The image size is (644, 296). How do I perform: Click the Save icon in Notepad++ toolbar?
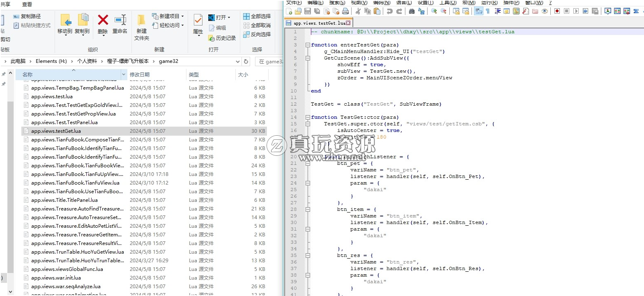point(307,11)
